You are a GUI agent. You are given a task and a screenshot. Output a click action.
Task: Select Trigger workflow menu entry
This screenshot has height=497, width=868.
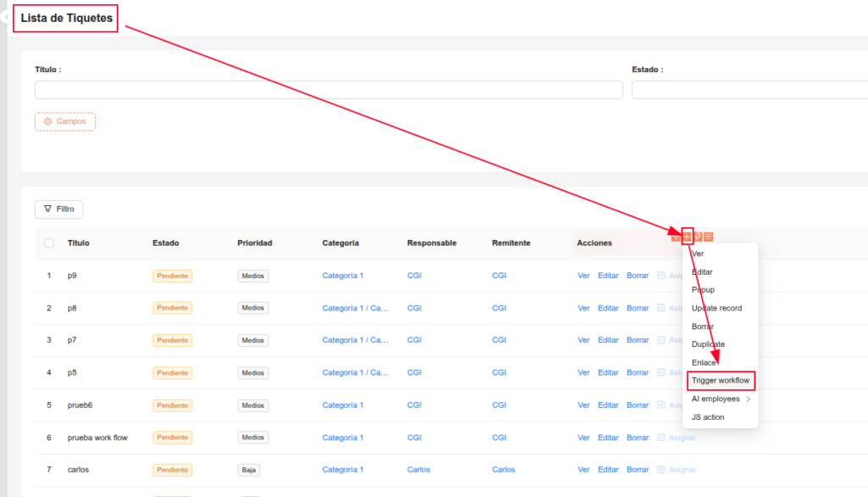(721, 381)
